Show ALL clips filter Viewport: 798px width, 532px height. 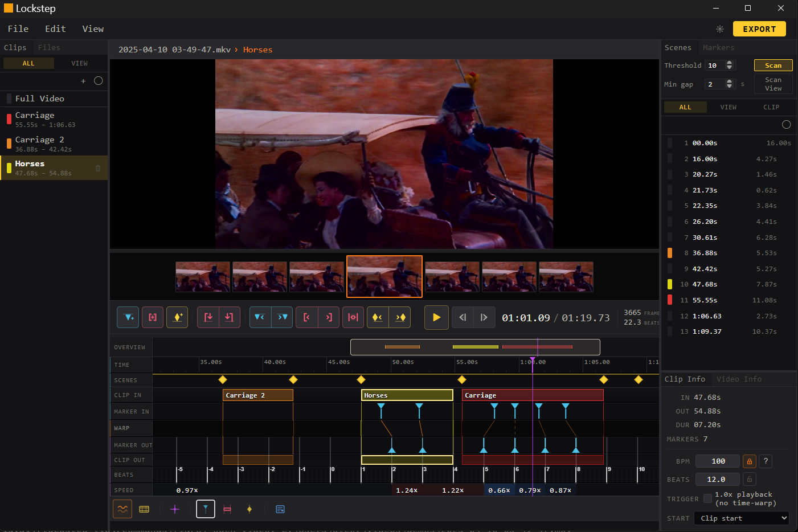click(28, 63)
